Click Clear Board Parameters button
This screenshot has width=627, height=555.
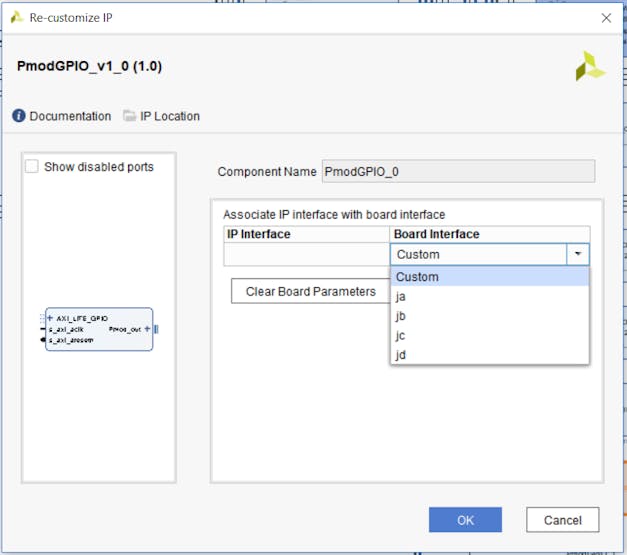(311, 291)
